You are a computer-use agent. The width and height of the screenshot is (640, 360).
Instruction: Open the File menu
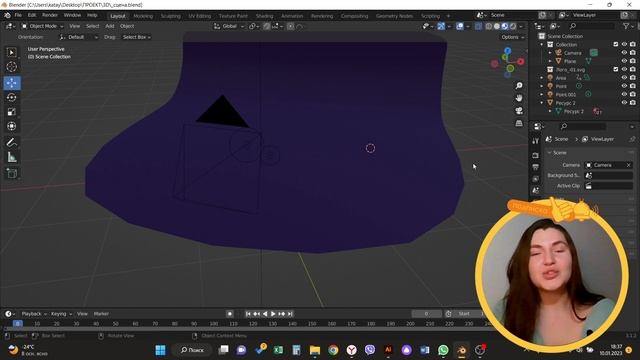[x=18, y=15]
